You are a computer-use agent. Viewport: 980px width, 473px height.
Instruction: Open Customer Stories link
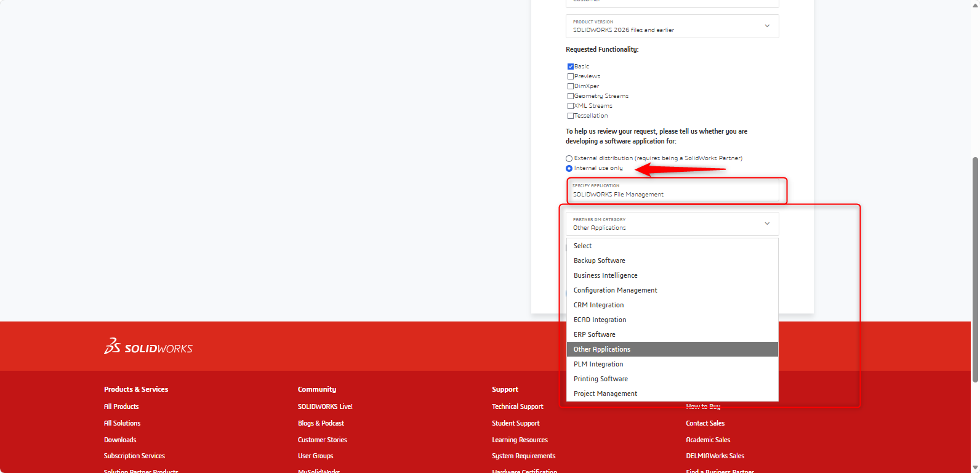(323, 440)
